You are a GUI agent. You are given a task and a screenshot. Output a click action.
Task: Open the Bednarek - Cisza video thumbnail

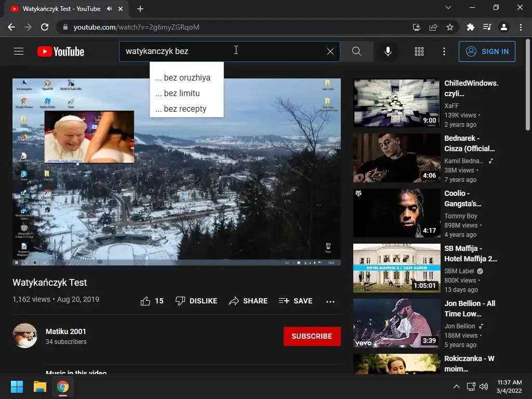tap(396, 158)
